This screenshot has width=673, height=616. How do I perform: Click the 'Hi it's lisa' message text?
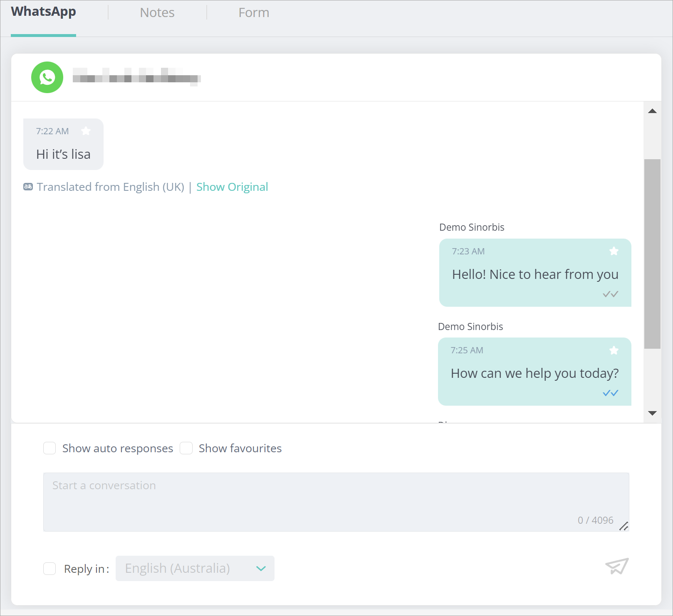point(63,154)
